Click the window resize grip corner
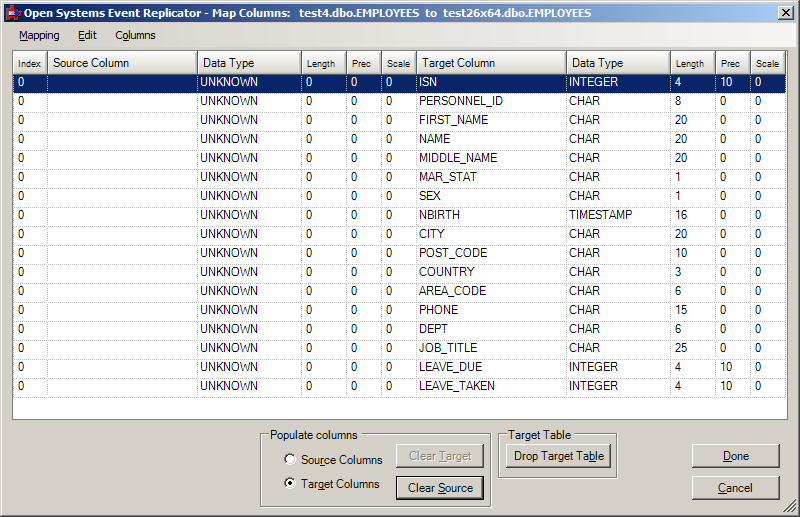Viewport: 800px width, 517px height. point(790,506)
